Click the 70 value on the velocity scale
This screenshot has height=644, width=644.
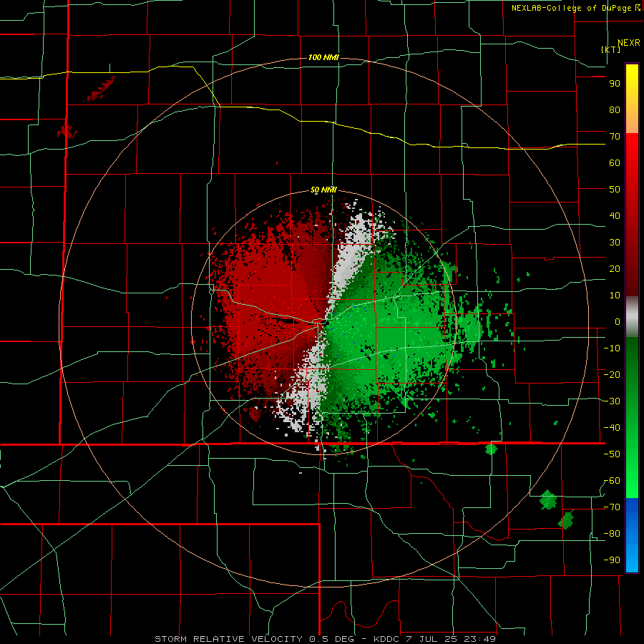tap(615, 137)
